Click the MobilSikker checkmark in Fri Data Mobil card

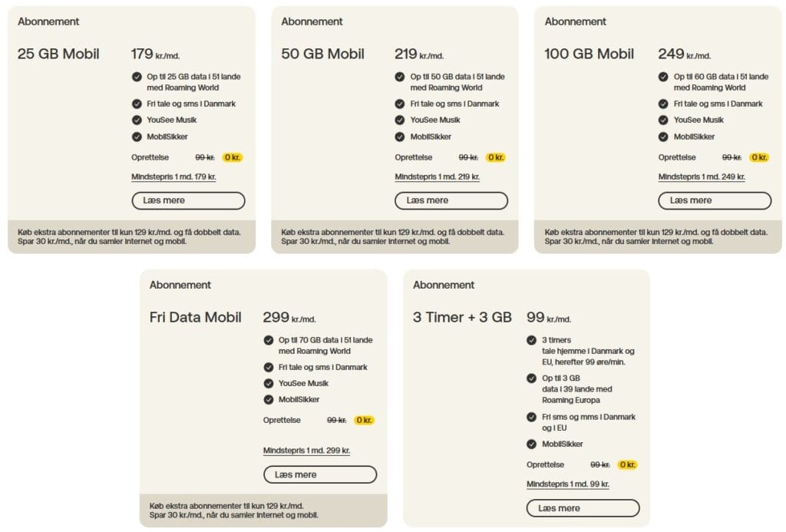click(x=269, y=400)
